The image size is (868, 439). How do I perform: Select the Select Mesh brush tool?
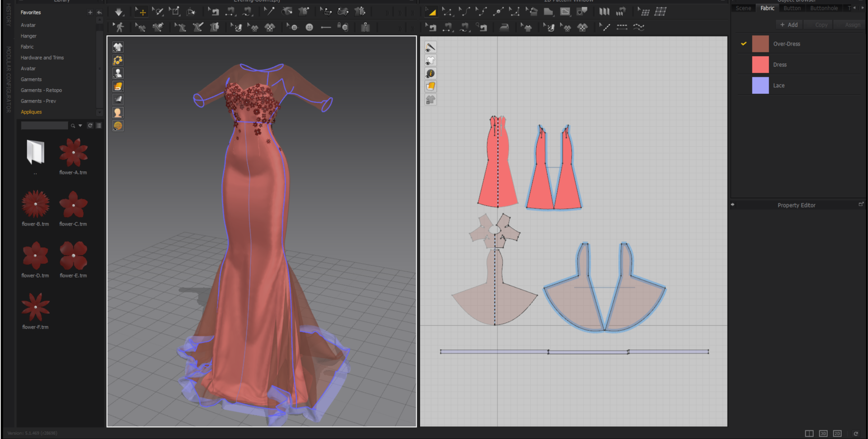[158, 12]
